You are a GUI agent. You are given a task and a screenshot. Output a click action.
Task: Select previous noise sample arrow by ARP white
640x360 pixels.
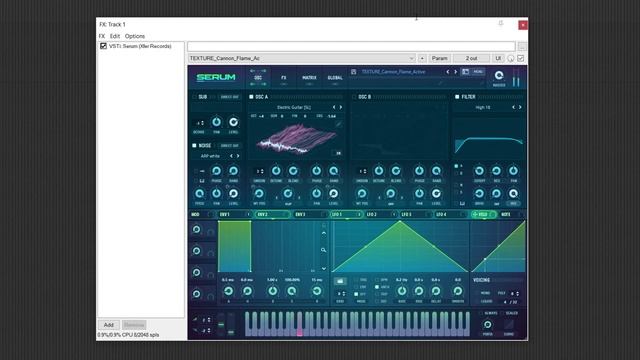(x=231, y=156)
